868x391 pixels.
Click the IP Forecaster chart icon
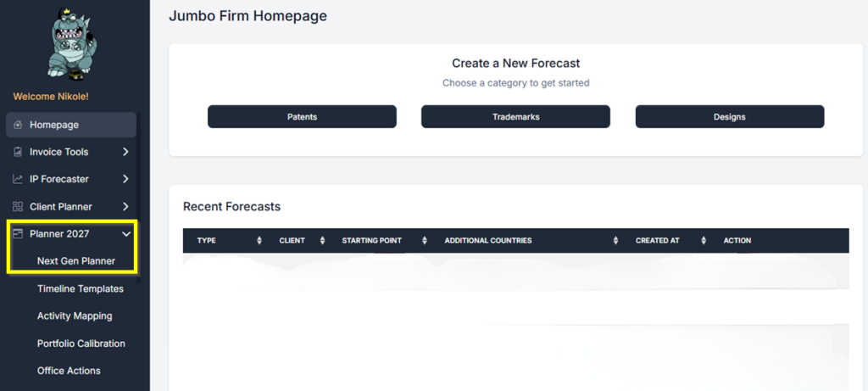click(x=18, y=179)
